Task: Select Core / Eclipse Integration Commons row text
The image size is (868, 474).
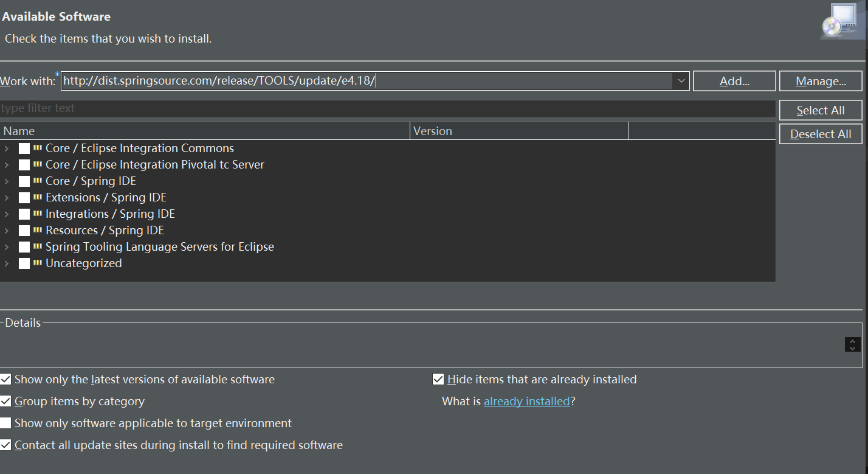Action: [140, 148]
